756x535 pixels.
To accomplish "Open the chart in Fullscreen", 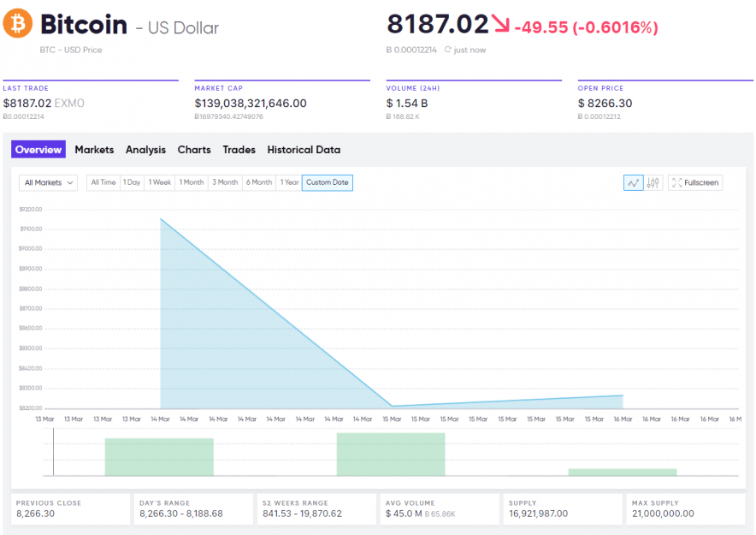I will (694, 182).
